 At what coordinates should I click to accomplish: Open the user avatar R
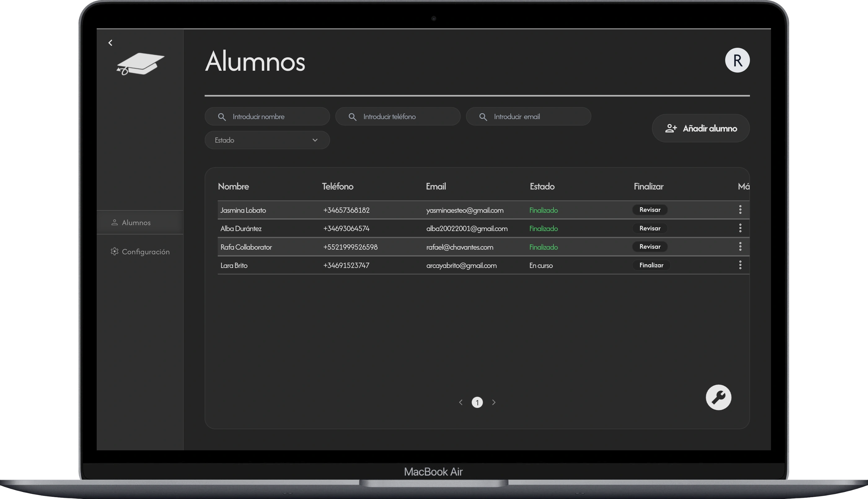click(x=737, y=60)
